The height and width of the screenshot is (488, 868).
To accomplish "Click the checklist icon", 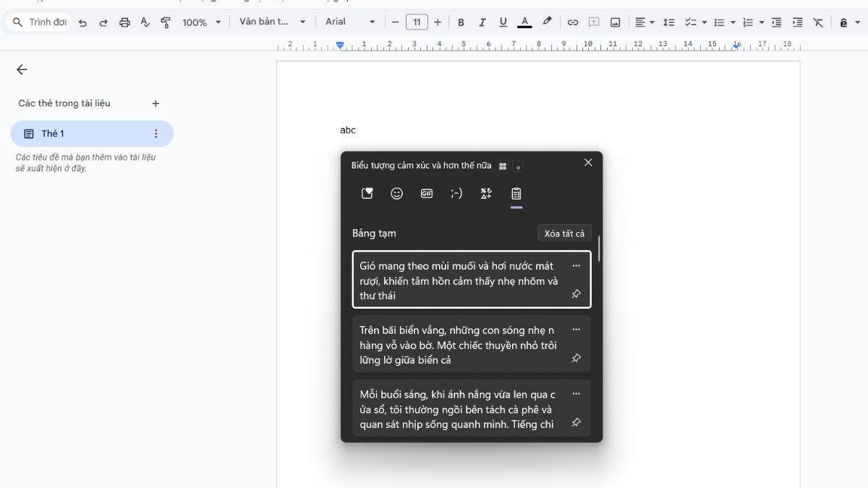I will tap(690, 22).
